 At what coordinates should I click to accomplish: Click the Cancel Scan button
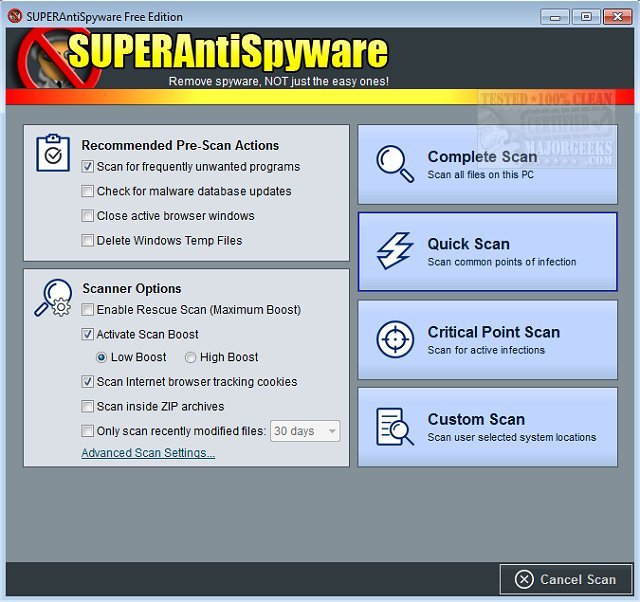566,579
